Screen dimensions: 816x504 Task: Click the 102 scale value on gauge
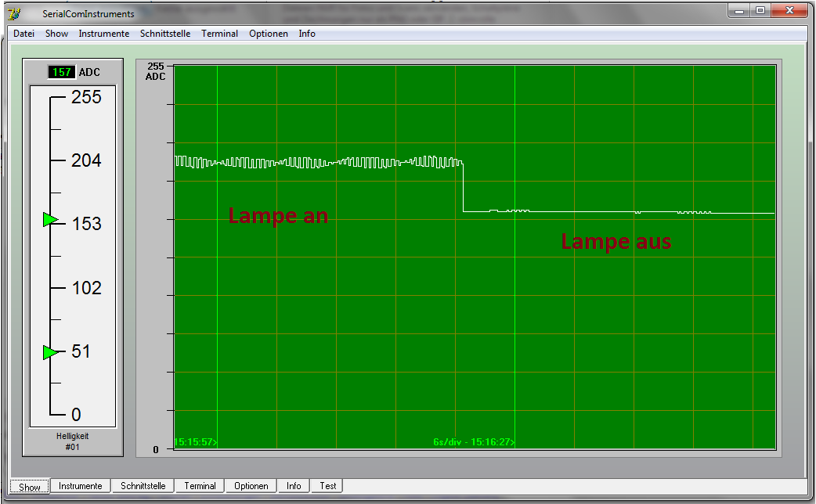86,288
